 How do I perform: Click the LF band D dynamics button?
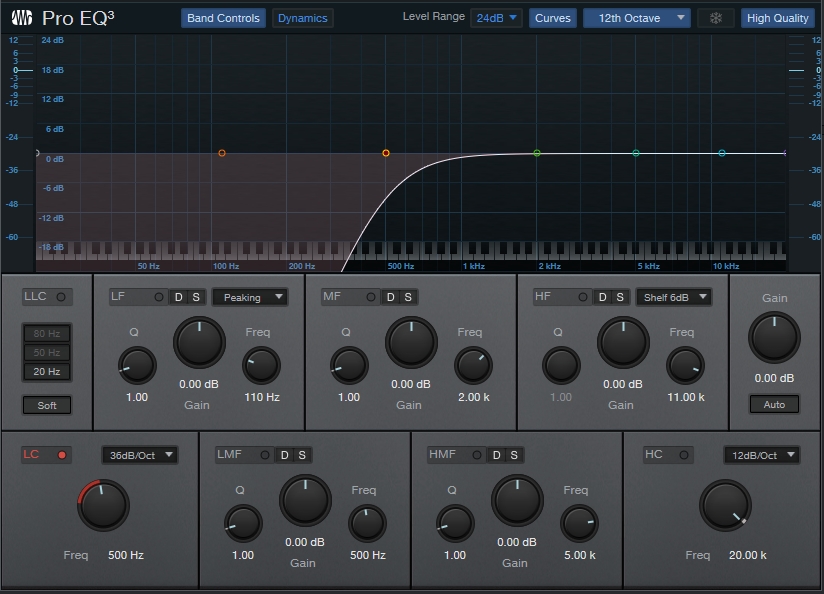[x=179, y=297]
